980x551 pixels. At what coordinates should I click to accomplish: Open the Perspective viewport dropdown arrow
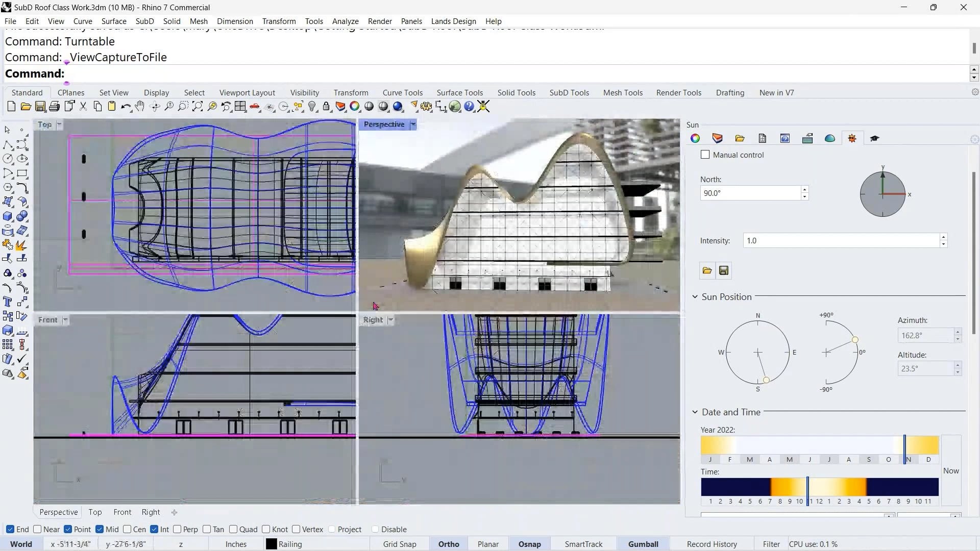click(413, 124)
